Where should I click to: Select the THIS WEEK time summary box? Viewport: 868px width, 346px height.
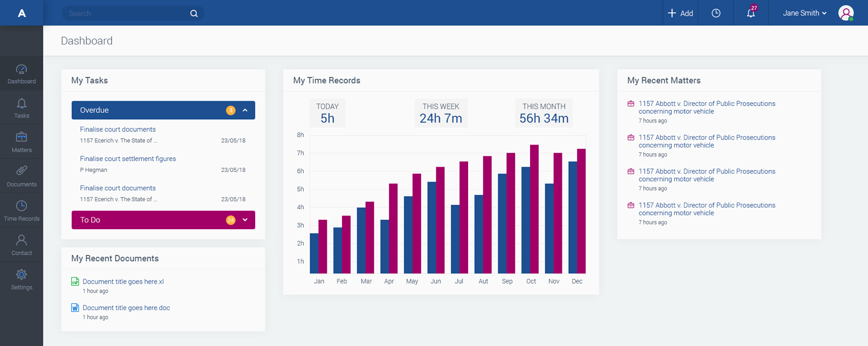coord(441,113)
